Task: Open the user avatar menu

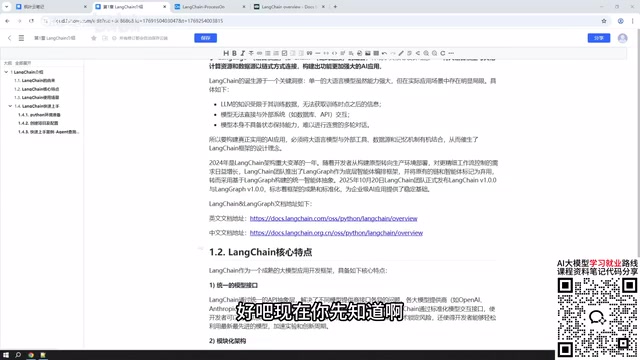Action: click(x=622, y=38)
